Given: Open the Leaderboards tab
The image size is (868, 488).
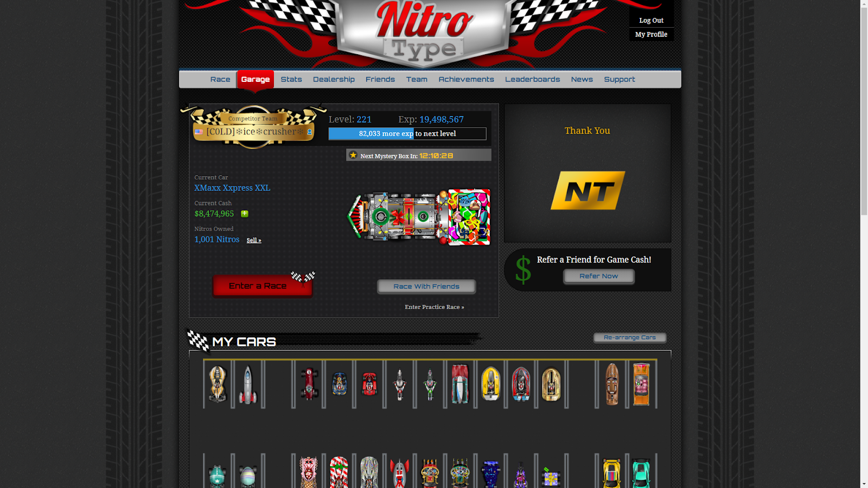Looking at the screenshot, I should (533, 79).
